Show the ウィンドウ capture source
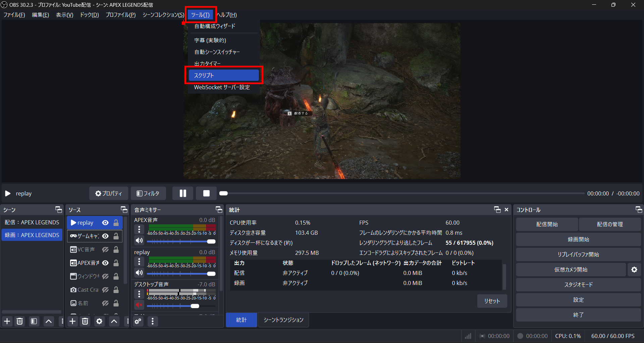 (x=105, y=276)
